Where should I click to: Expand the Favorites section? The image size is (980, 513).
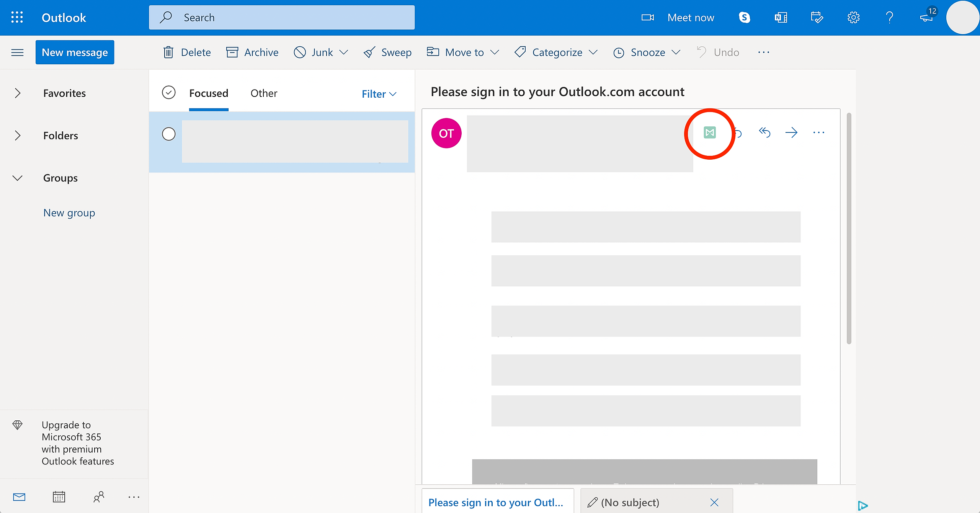click(x=17, y=93)
